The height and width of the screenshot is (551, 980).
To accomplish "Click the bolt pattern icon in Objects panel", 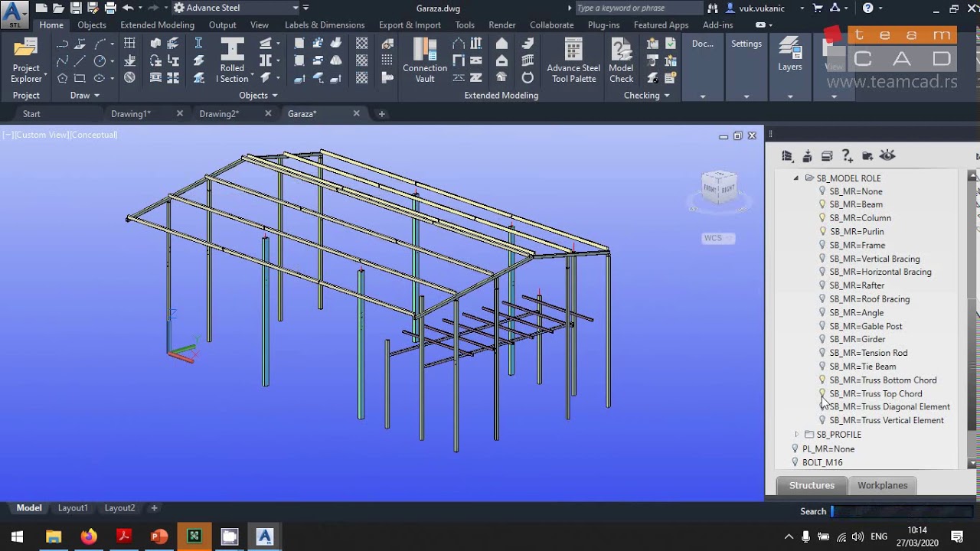I will (387, 60).
